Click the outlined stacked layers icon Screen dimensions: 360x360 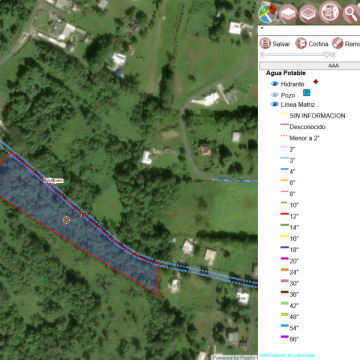click(308, 14)
